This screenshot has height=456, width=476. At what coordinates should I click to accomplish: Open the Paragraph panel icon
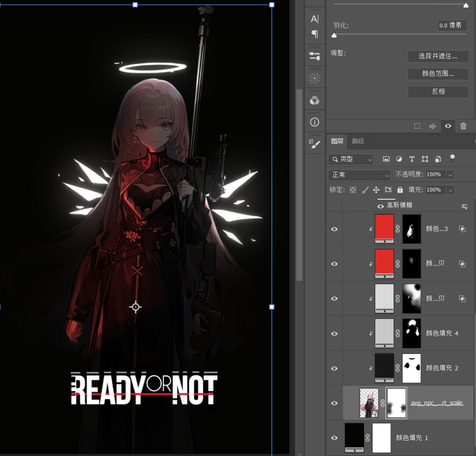tap(314, 34)
